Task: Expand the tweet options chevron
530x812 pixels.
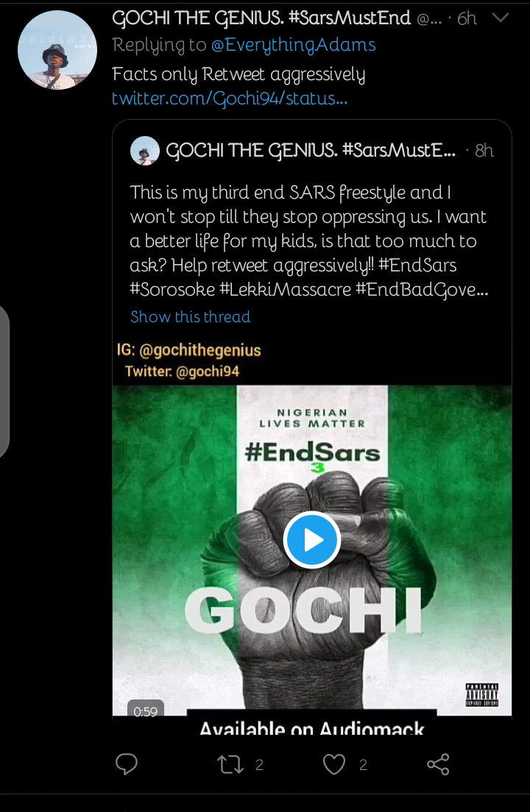Action: point(501,18)
